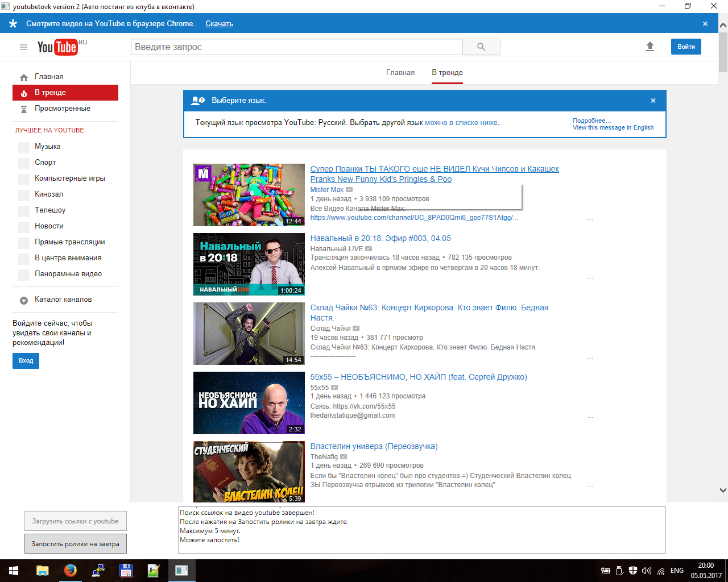
Task: Open Навальный в 20:18 video title
Action: [x=380, y=239]
